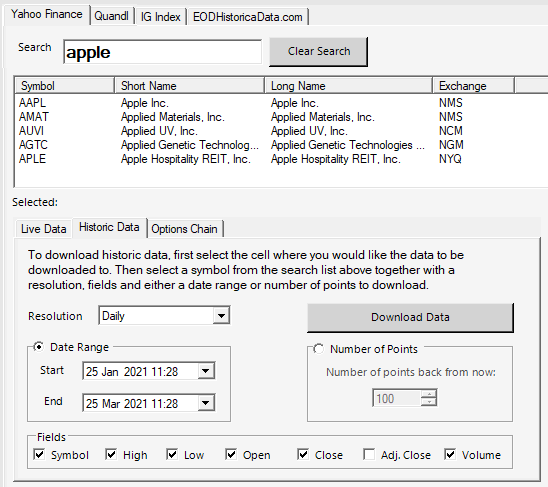This screenshot has height=487, width=548.
Task: Uncheck the Symbol field checkbox
Action: point(39,454)
